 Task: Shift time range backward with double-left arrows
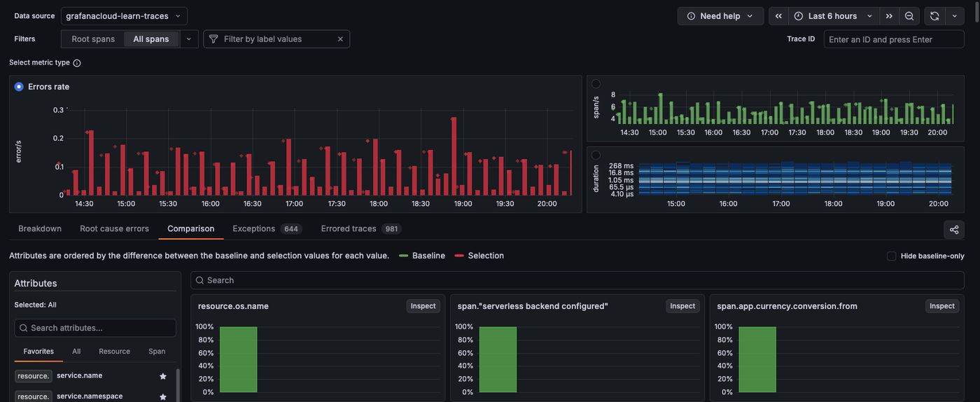coord(778,16)
